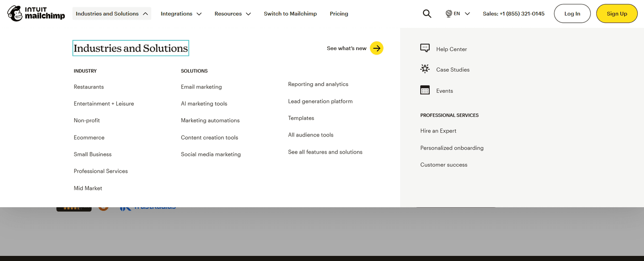The image size is (644, 261).
Task: Open Entertainment + Leisure link
Action: tap(104, 103)
